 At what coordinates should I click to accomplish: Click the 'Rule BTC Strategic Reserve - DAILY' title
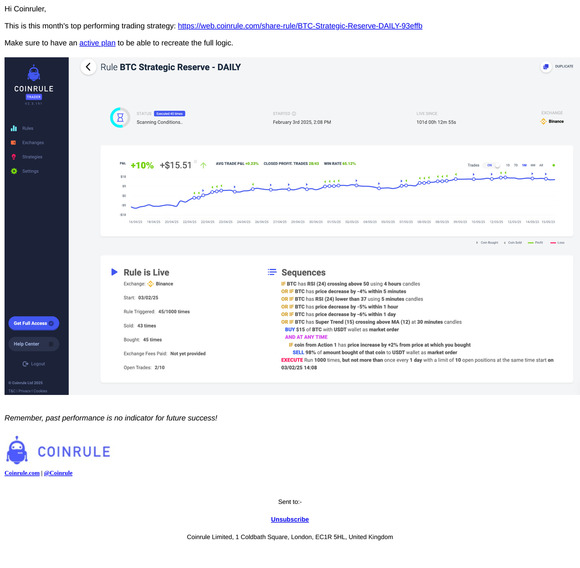coord(171,67)
